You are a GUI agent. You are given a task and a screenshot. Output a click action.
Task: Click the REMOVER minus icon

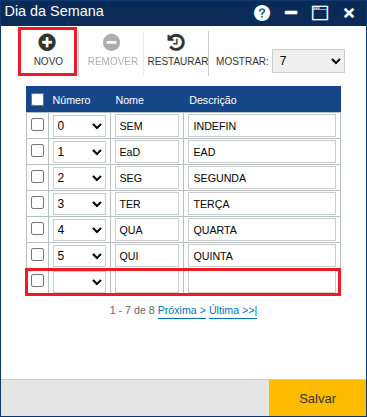point(111,42)
